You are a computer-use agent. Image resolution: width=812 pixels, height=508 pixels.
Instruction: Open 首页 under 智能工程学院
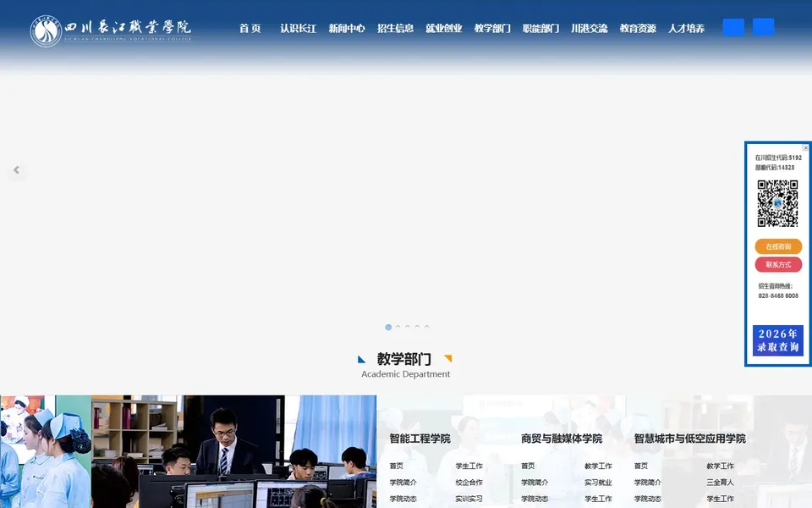(x=396, y=466)
